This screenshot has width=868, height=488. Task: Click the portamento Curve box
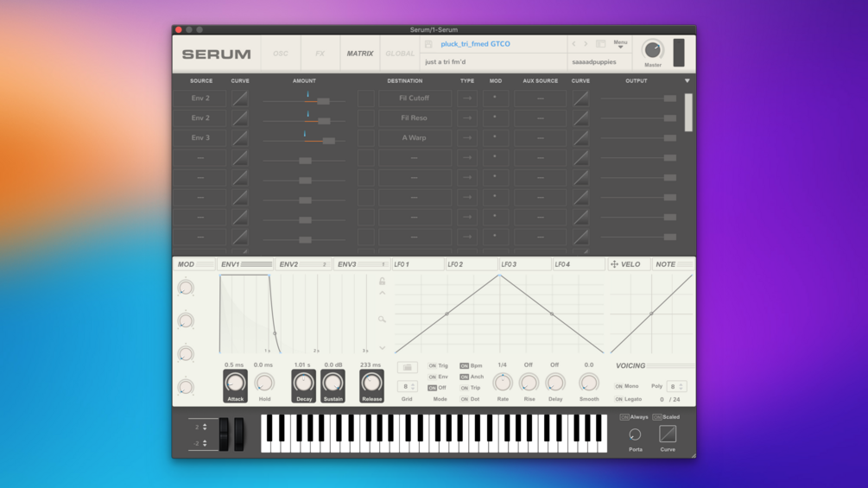668,434
